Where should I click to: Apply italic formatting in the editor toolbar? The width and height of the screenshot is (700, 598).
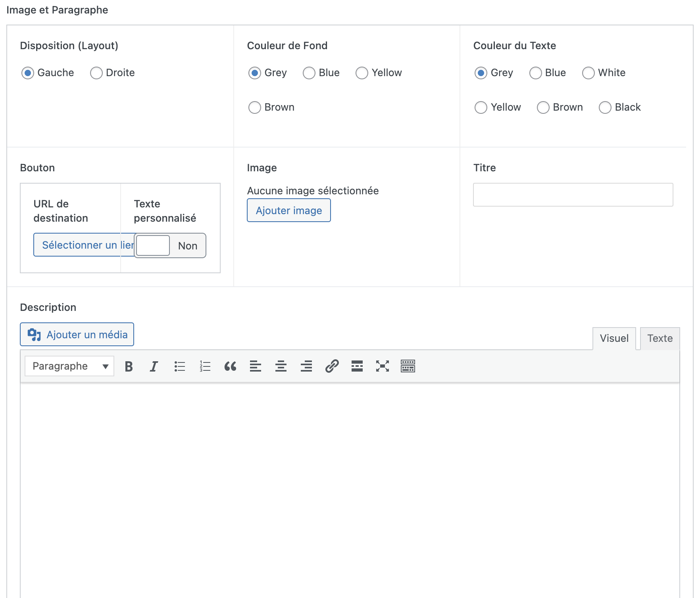(x=154, y=366)
